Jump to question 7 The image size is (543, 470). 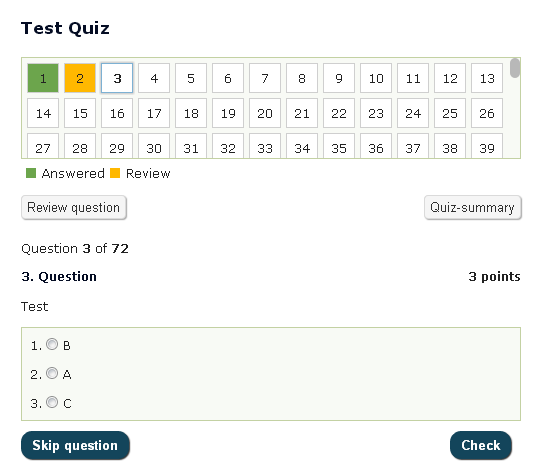coord(265,78)
